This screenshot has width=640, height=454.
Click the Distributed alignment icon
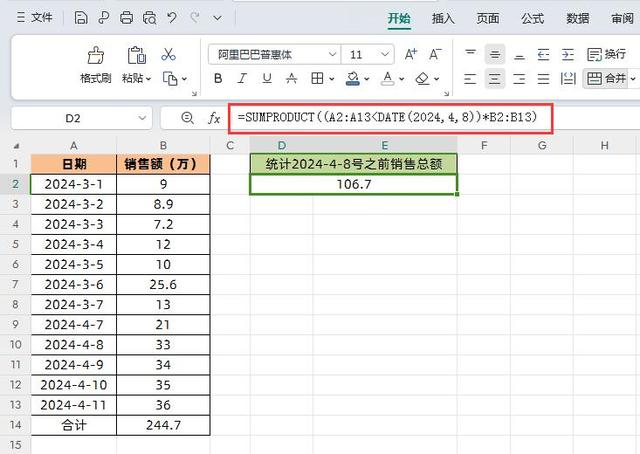pyautogui.click(x=568, y=78)
